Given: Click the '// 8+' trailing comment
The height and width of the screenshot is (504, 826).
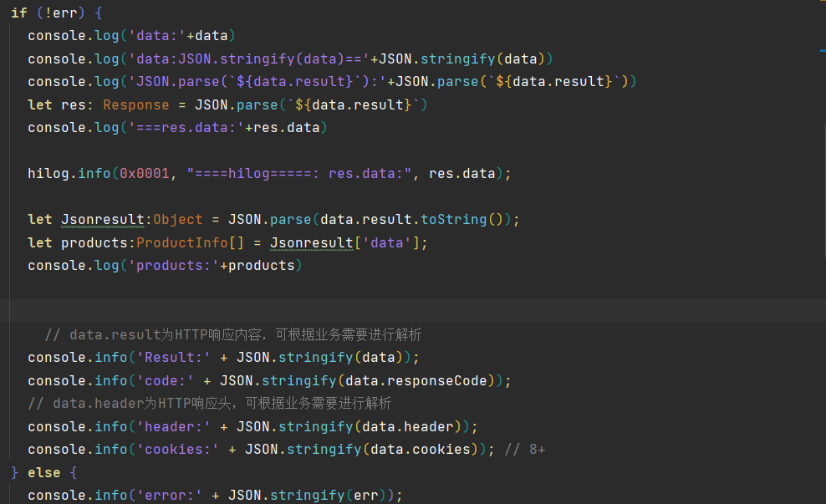Looking at the screenshot, I should click(x=525, y=450).
